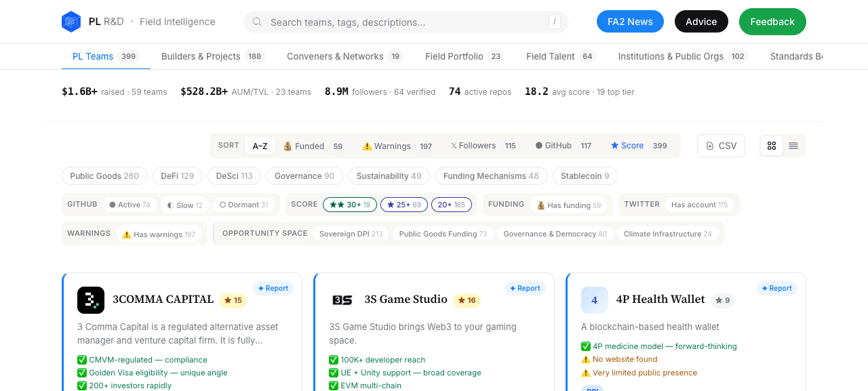Switch to grid view icon
This screenshot has height=391, width=868.
tap(772, 146)
